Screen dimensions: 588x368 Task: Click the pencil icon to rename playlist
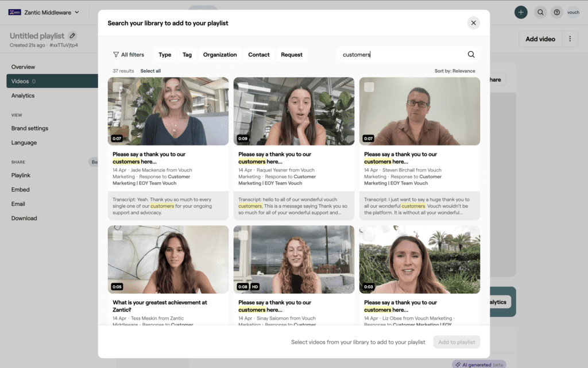(72, 36)
